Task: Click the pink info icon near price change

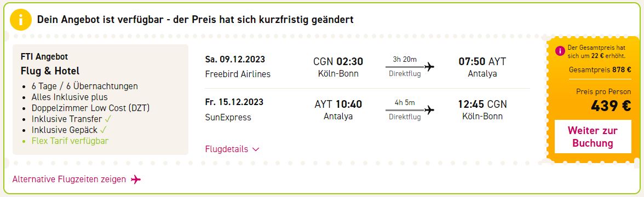Action: 560,51
